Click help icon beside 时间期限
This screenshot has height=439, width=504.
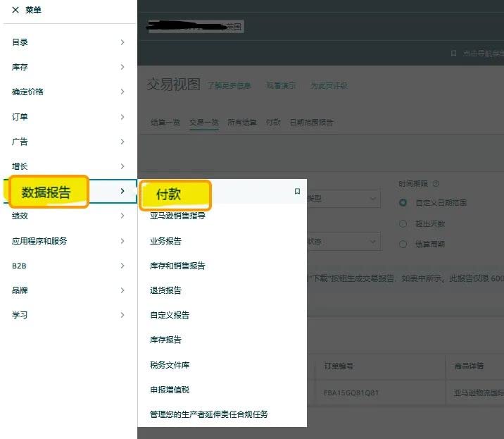pyautogui.click(x=436, y=183)
